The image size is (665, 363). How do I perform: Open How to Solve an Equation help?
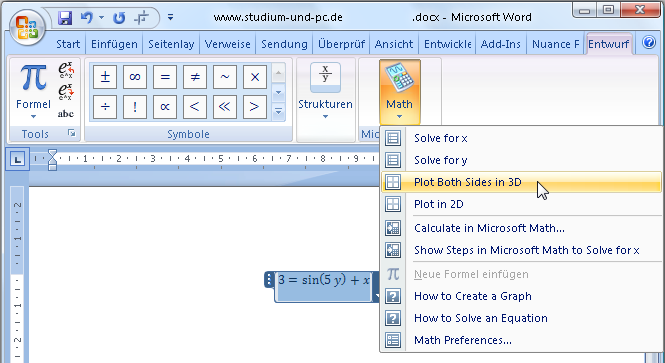tap(521, 318)
